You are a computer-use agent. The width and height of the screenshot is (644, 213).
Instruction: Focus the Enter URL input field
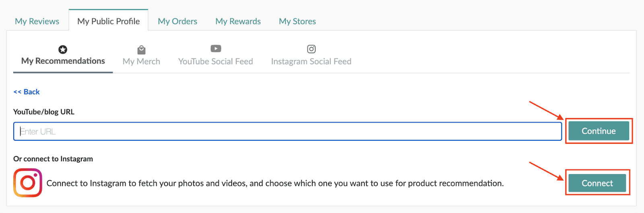tap(287, 131)
